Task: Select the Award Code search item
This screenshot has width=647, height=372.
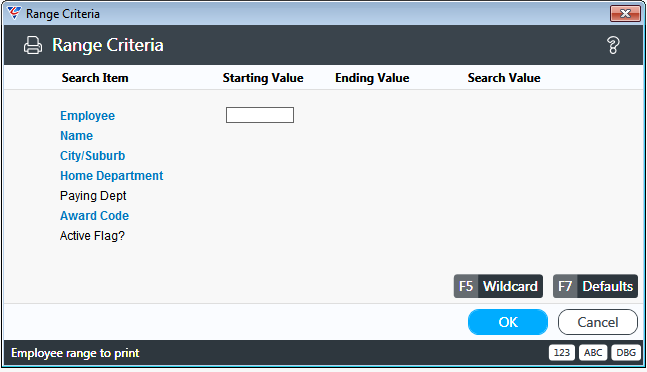Action: pyautogui.click(x=94, y=216)
